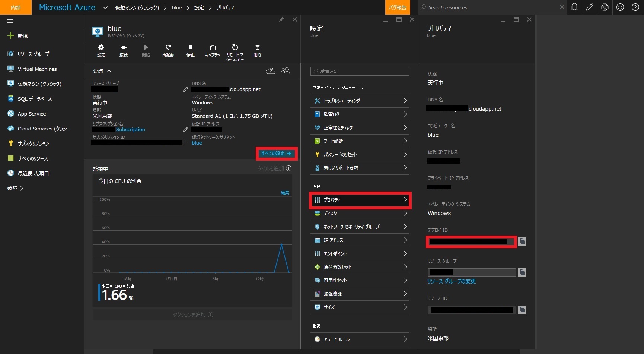The width and height of the screenshot is (644, 354).
Task: Click the Capture (キャプチャ) icon
Action: pos(213,50)
